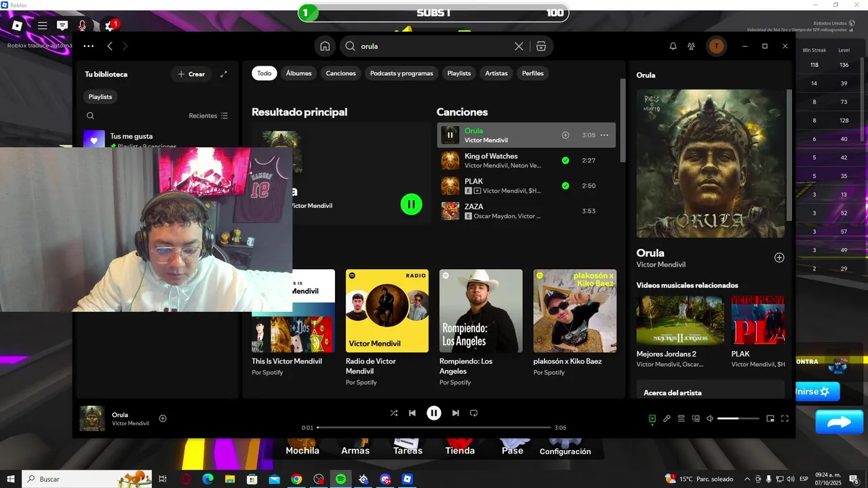Select the Artistas filter tab
Viewport: 868px width, 488px height.
tap(496, 73)
